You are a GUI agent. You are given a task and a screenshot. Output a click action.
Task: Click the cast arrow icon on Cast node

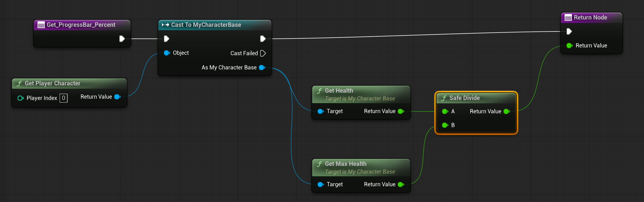tap(165, 25)
